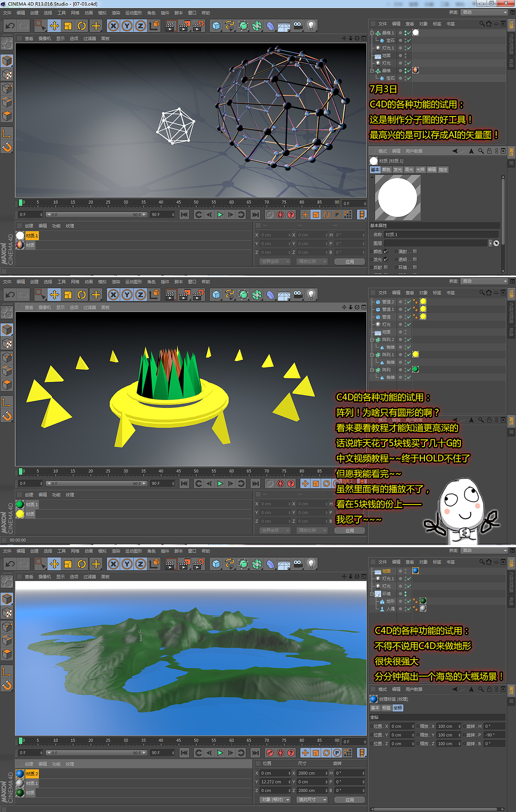
Task: Render to picture viewer in island terrain window
Action: tap(184, 564)
